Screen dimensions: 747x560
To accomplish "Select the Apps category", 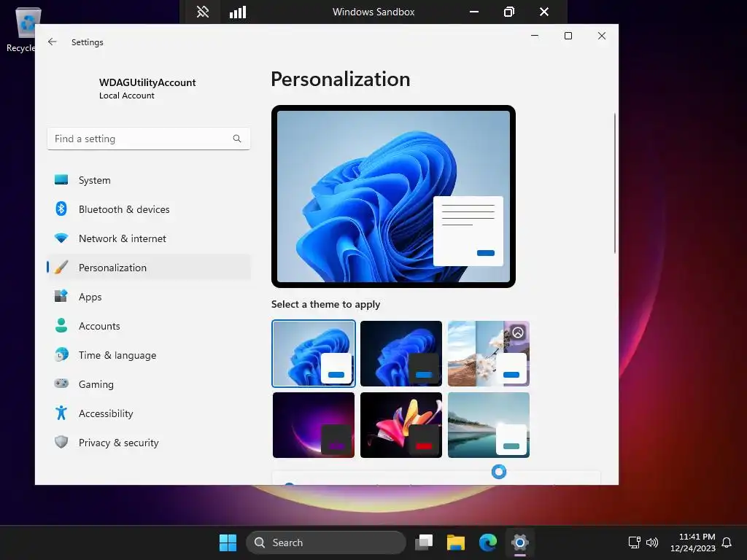I will click(149, 297).
